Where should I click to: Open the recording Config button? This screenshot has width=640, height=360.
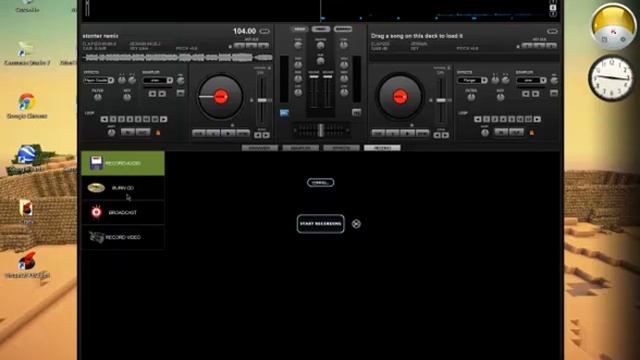tap(320, 182)
